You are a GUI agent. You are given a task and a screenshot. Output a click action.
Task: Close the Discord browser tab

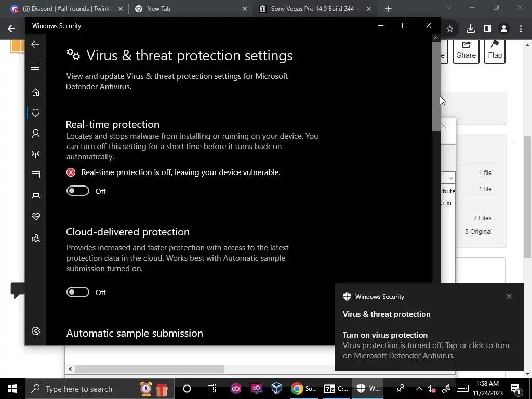(x=121, y=9)
